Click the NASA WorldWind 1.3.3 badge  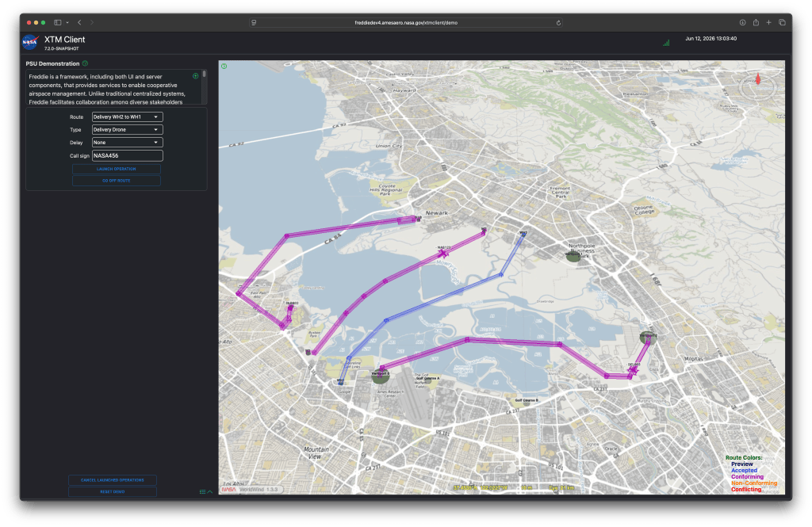[253, 489]
